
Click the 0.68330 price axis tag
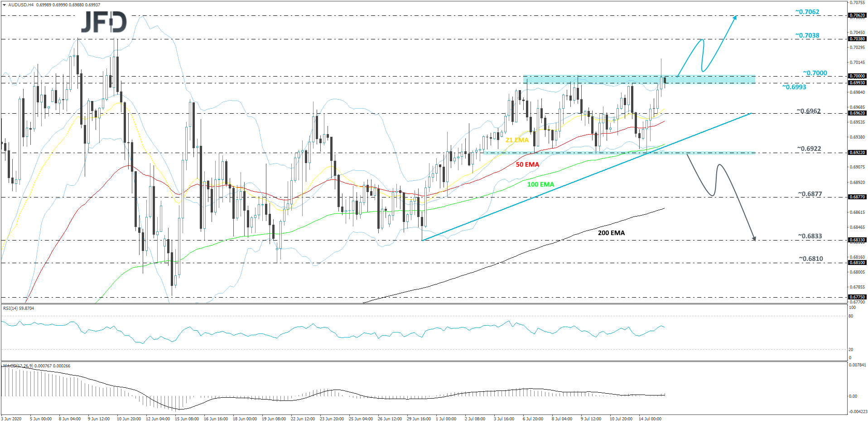pos(857,240)
